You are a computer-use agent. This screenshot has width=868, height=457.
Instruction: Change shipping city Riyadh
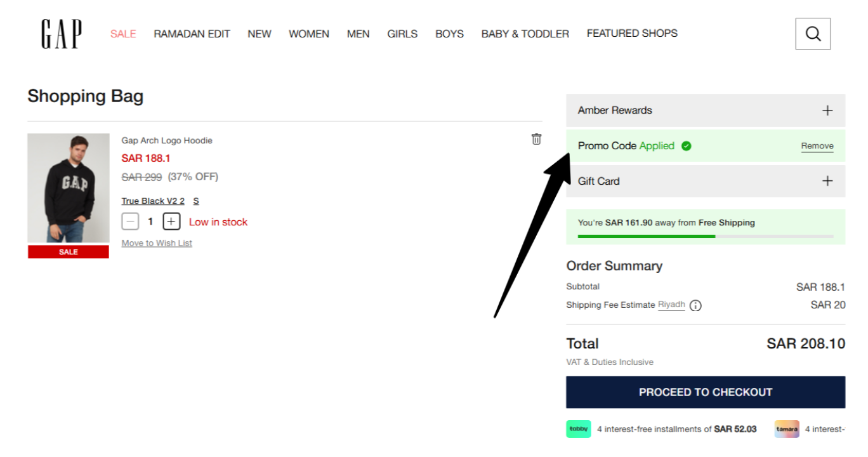pos(671,305)
